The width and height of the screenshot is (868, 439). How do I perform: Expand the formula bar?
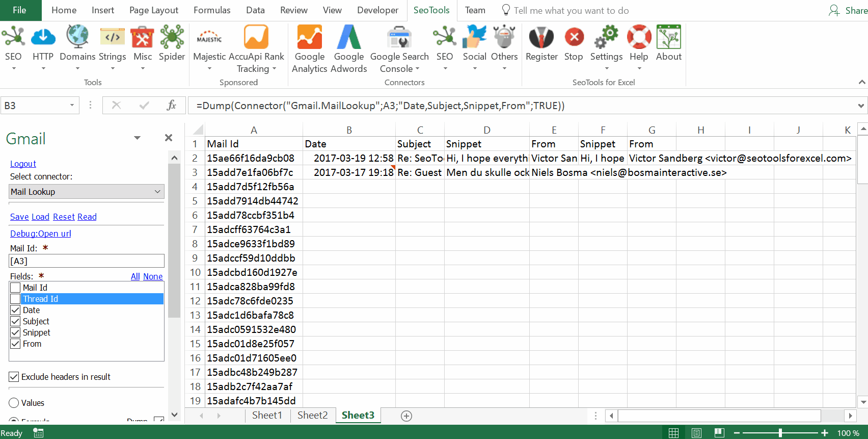[861, 106]
